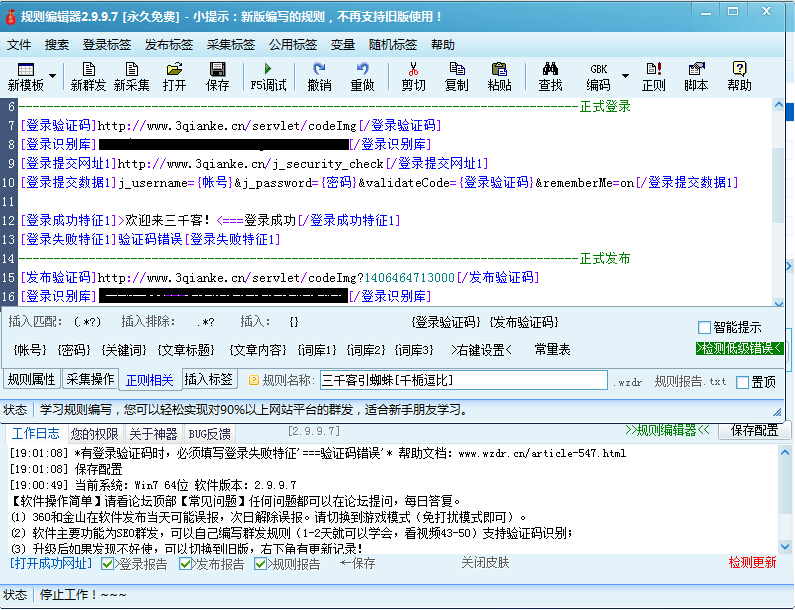The height and width of the screenshot is (610, 795).
Task: Open the 脚本 (Script) toolbar icon
Action: pos(696,76)
